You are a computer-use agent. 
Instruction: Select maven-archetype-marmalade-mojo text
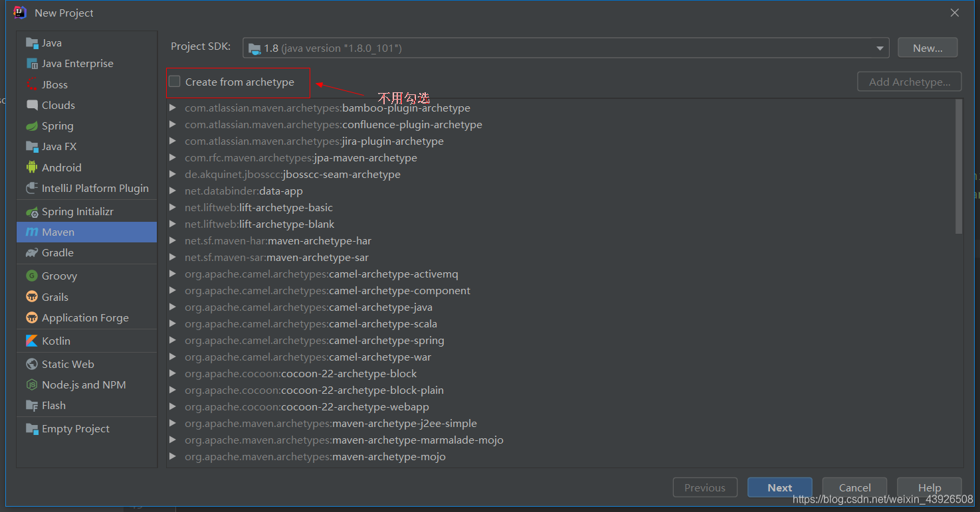click(418, 440)
